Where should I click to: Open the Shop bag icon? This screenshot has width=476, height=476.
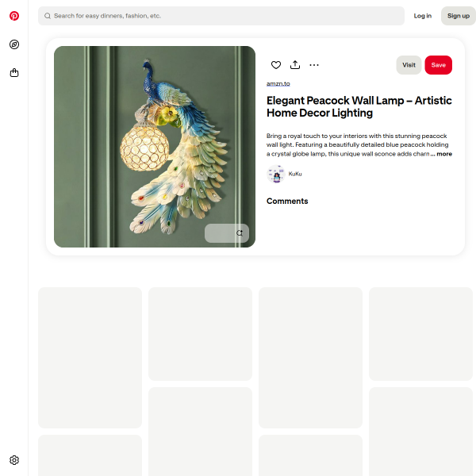pos(14,73)
